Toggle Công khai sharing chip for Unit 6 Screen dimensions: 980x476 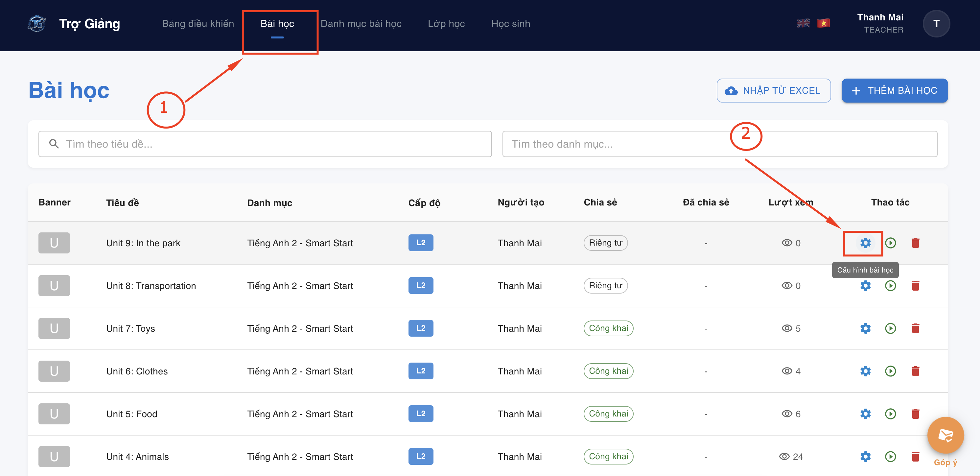coord(608,371)
